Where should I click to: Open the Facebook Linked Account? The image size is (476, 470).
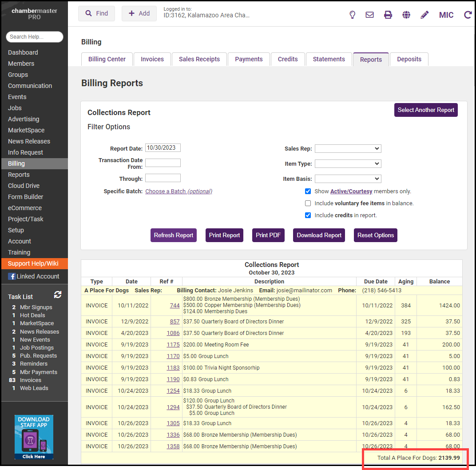click(34, 276)
